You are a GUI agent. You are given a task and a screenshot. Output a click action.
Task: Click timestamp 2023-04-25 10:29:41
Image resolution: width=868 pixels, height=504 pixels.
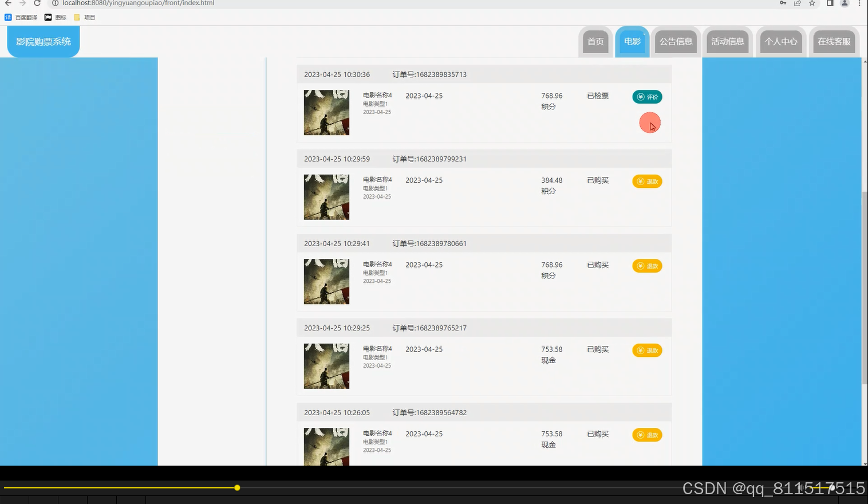point(337,243)
